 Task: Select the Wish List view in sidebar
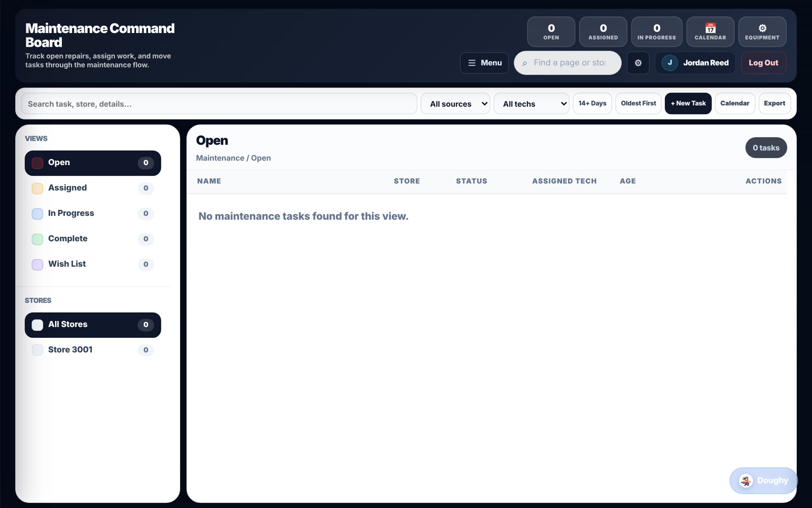coord(93,265)
